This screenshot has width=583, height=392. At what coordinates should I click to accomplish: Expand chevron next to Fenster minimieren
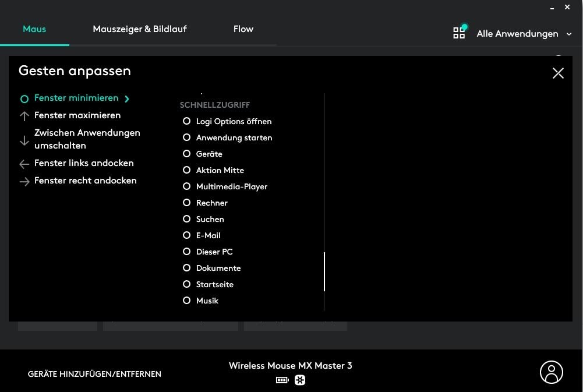(x=127, y=98)
